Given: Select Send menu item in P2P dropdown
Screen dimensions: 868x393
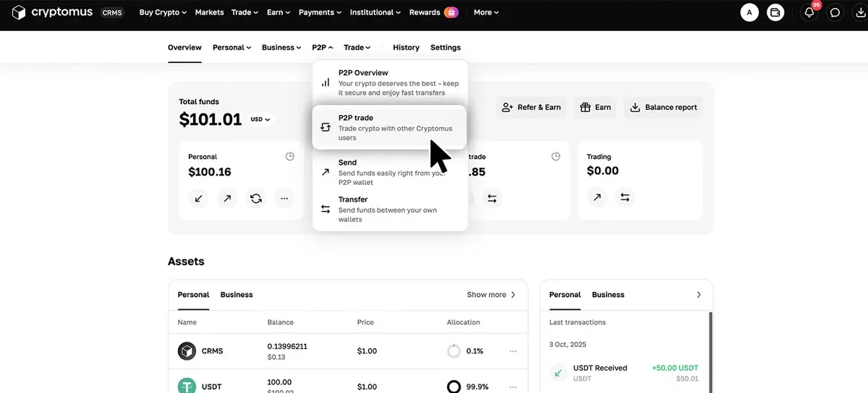Looking at the screenshot, I should [390, 172].
